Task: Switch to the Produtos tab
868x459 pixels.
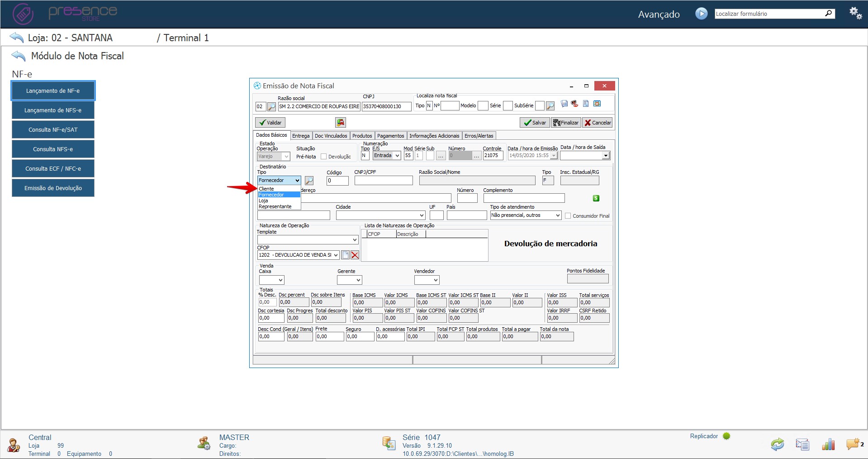Action: tap(362, 136)
